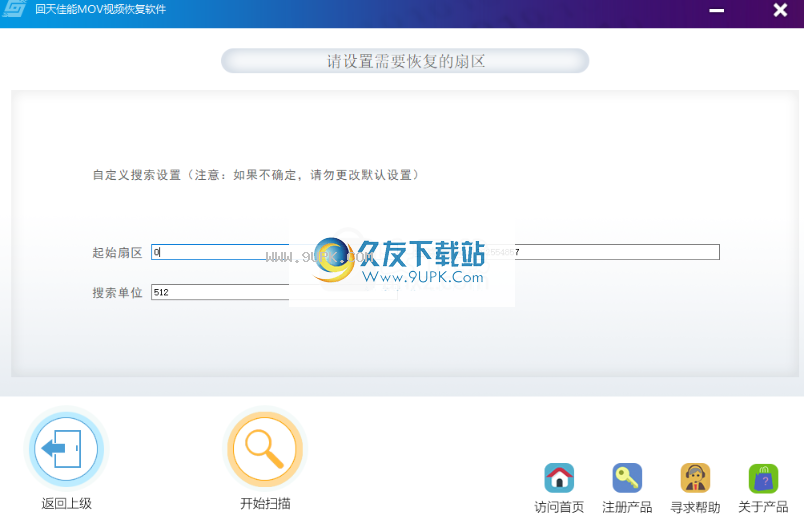Viewport: 804px width, 520px height.
Task: Click the 请设置需要恢复的扇区 heading banner
Action: [x=405, y=61]
